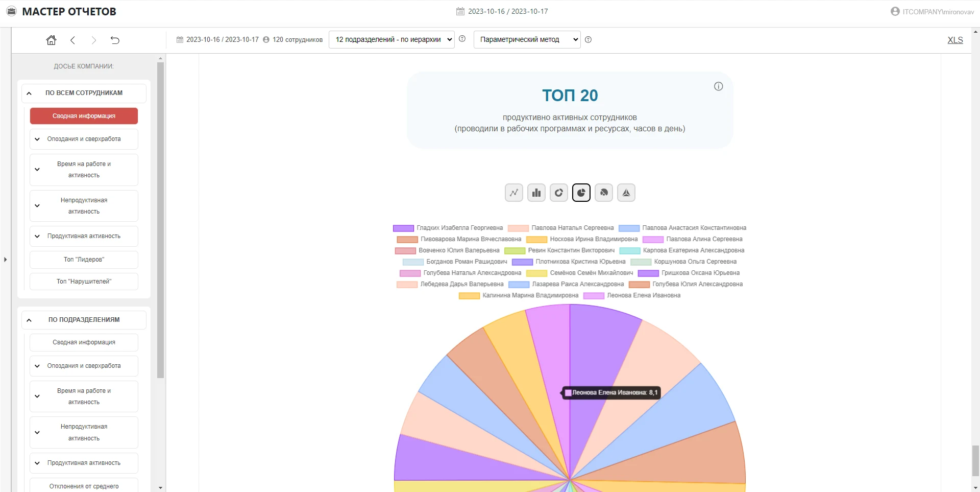This screenshot has width=980, height=492.
Task: Click the Сводная информация red button
Action: (x=84, y=116)
